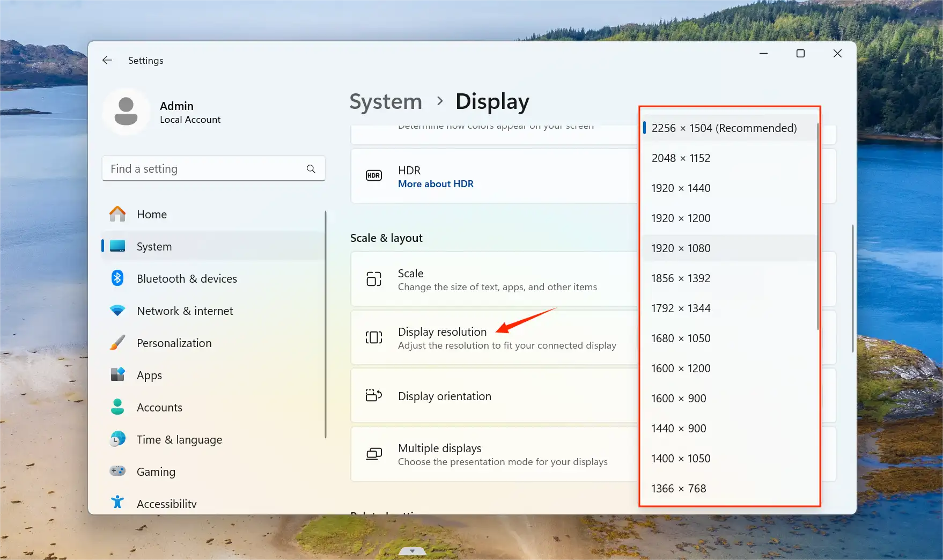
Task: Open Personalization settings
Action: pyautogui.click(x=213, y=343)
